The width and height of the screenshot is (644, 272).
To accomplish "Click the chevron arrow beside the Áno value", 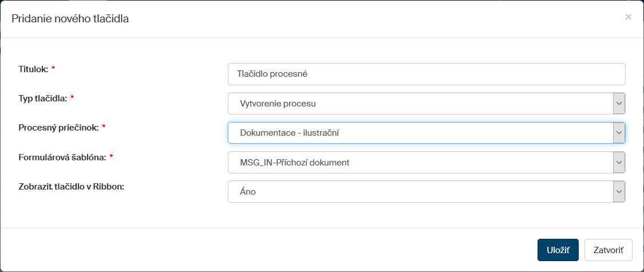I will [x=618, y=192].
